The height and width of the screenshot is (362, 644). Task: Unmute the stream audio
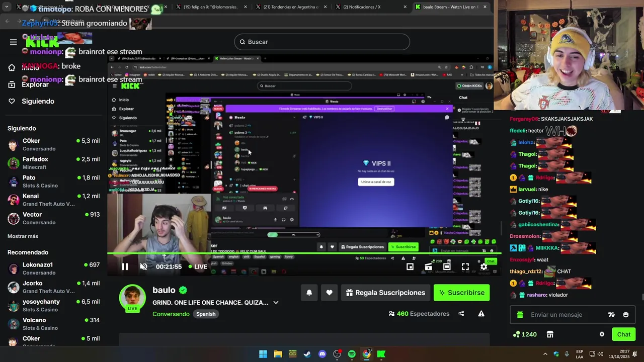(x=143, y=266)
